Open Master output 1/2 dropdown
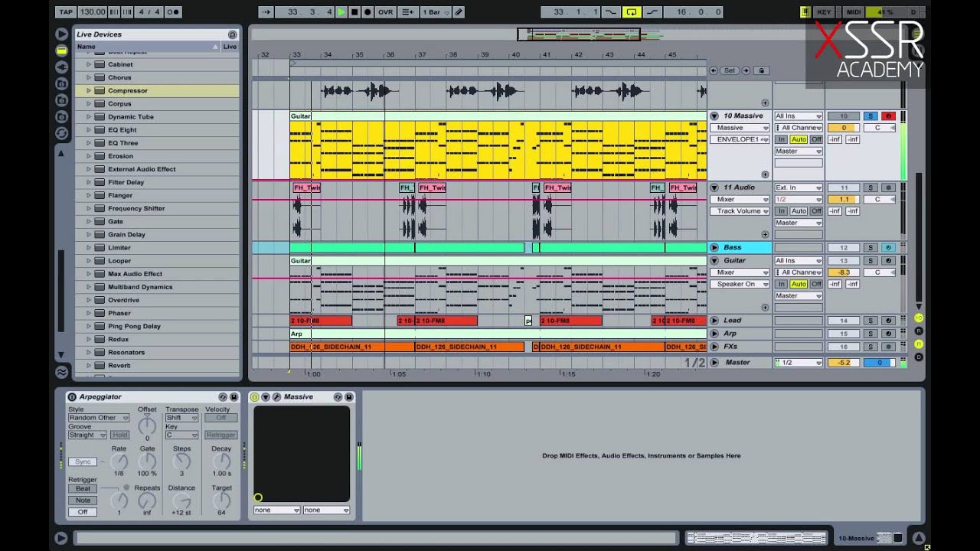 (799, 363)
